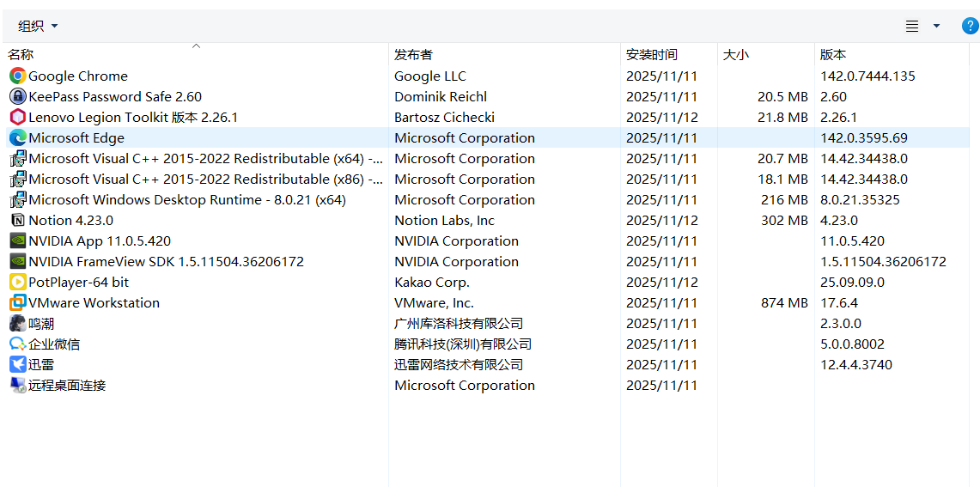Viewport: 980px width, 487px height.
Task: Sort by 名称 column header
Action: tap(21, 55)
